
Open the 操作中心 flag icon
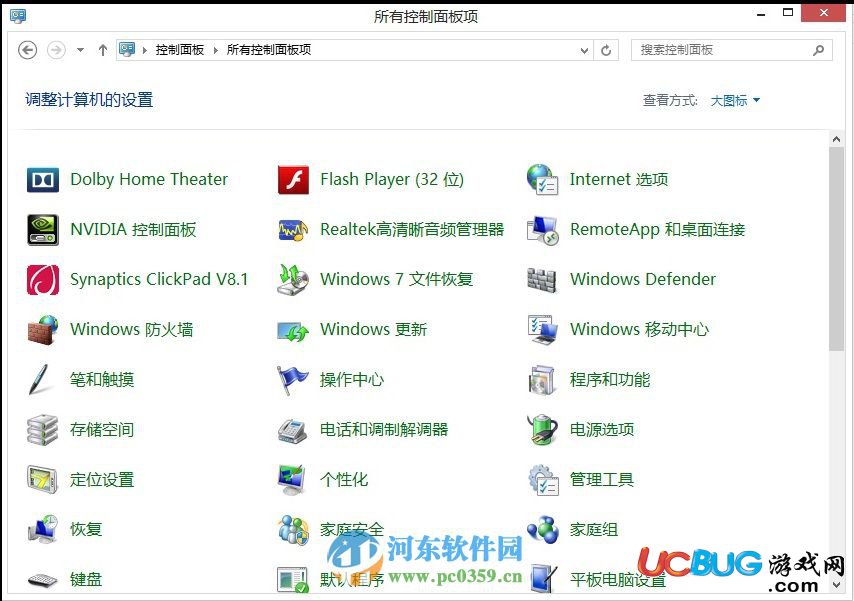[293, 380]
